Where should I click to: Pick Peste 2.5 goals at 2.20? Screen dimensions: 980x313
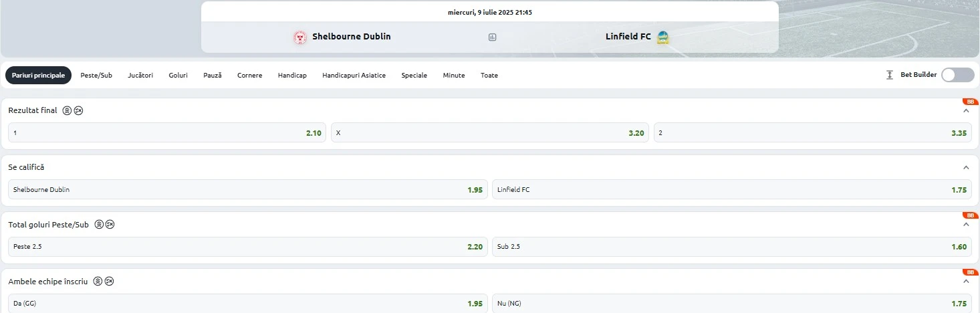[x=248, y=247]
